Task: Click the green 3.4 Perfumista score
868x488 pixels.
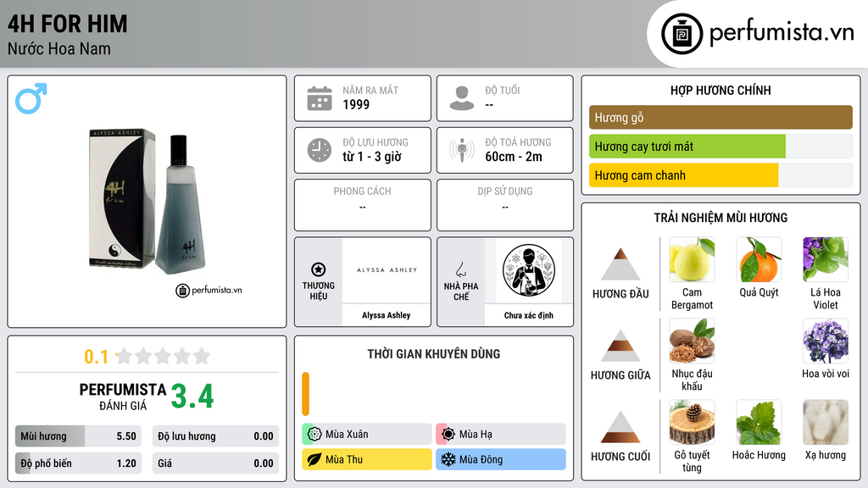Action: pyautogui.click(x=192, y=396)
